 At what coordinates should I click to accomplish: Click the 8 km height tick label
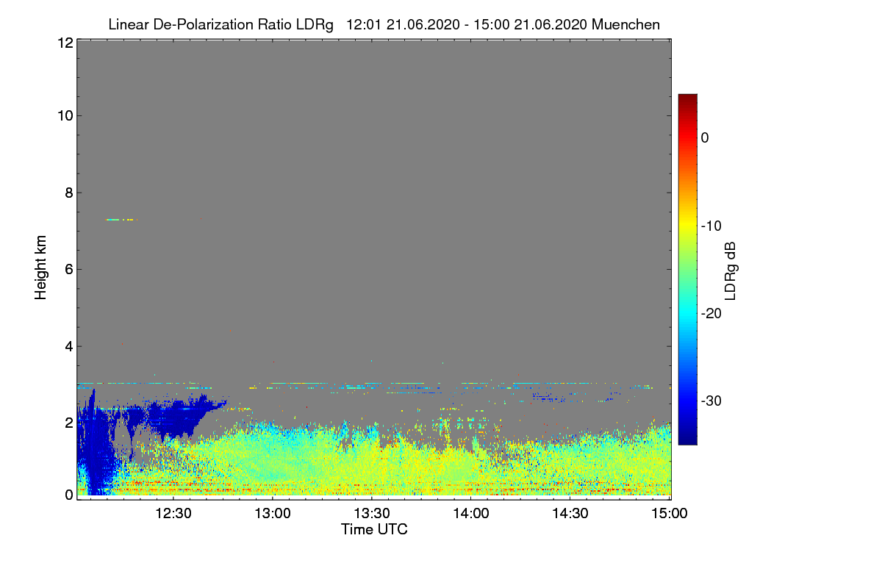point(68,193)
